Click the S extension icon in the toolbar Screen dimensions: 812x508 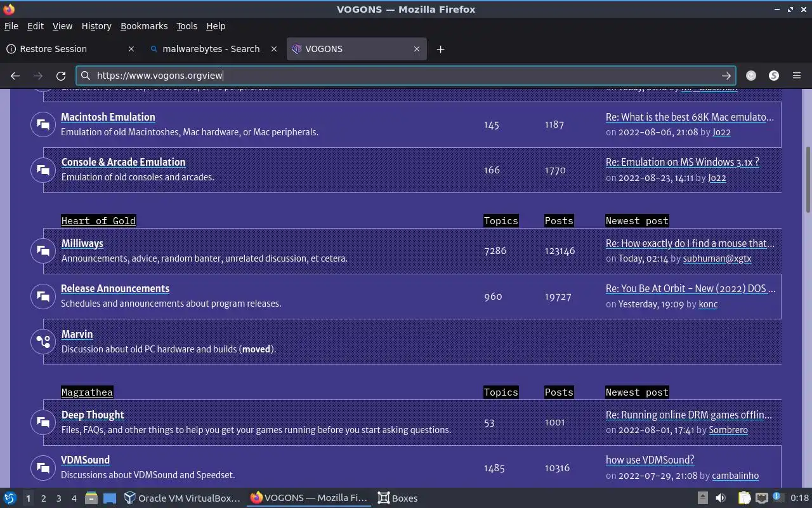pyautogui.click(x=774, y=76)
